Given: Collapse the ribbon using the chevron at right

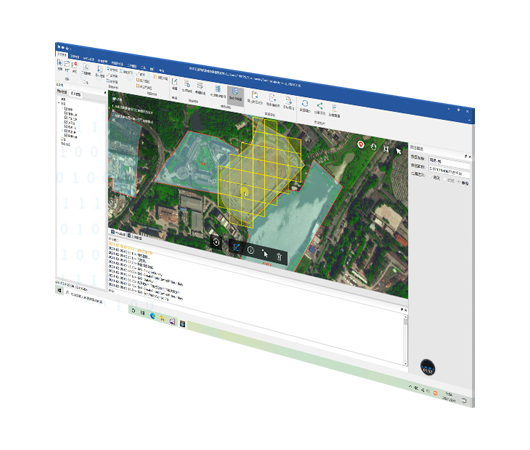Looking at the screenshot, I should point(469,121).
